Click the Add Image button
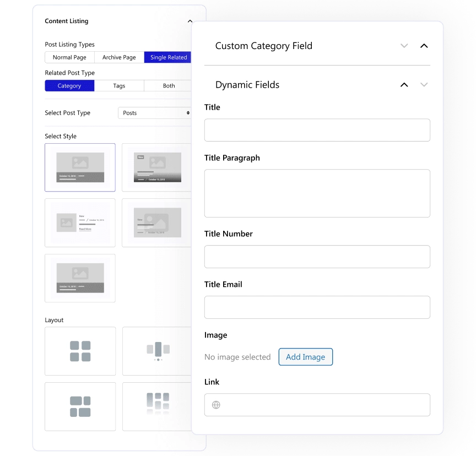The width and height of the screenshot is (476, 456). [306, 357]
